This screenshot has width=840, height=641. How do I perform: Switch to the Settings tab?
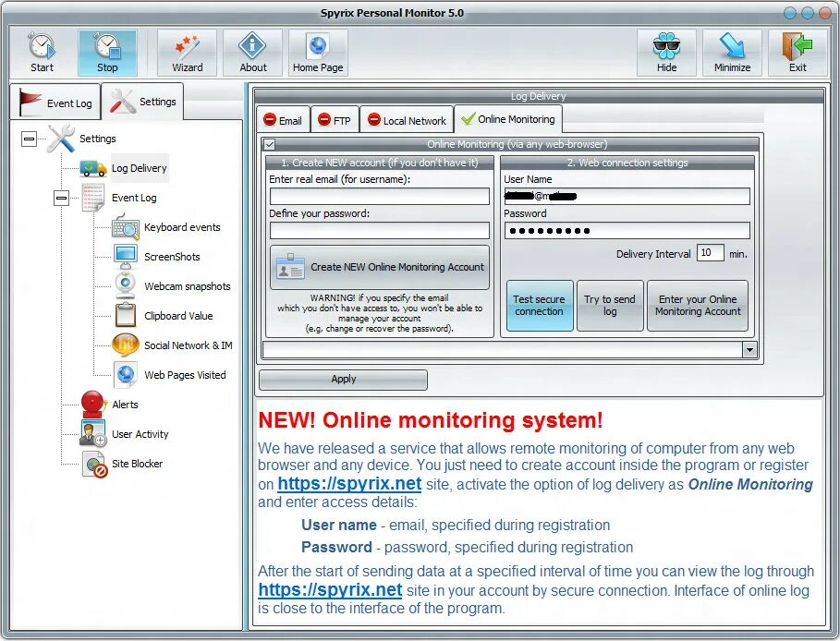(x=142, y=102)
